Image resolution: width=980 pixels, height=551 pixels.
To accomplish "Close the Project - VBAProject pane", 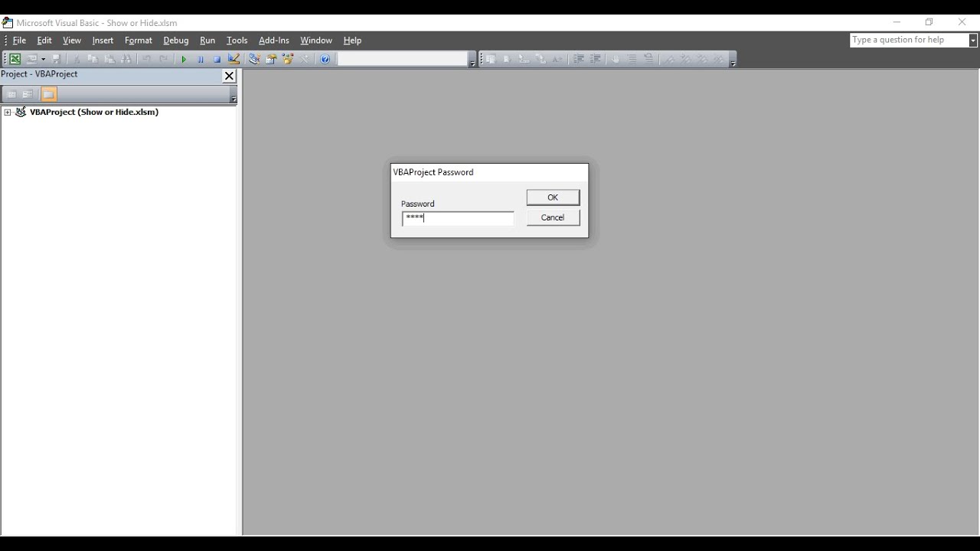I will click(229, 76).
